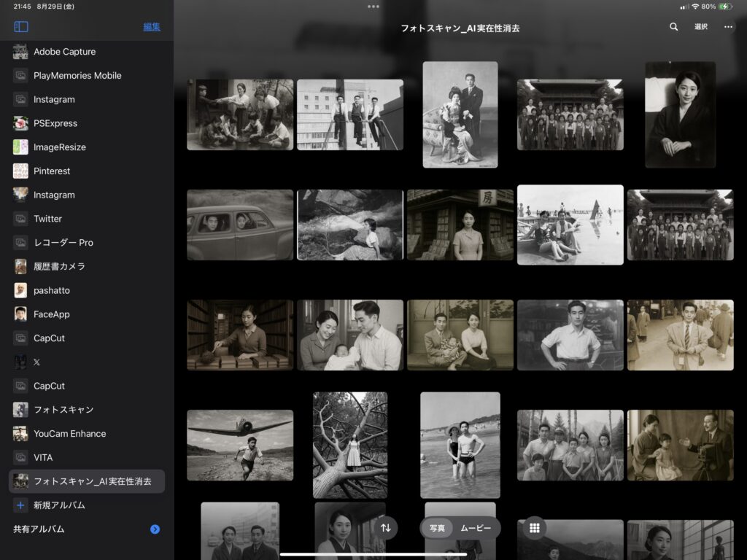This screenshot has height=560, width=747.
Task: Switch filter to ムービー
Action: click(476, 528)
